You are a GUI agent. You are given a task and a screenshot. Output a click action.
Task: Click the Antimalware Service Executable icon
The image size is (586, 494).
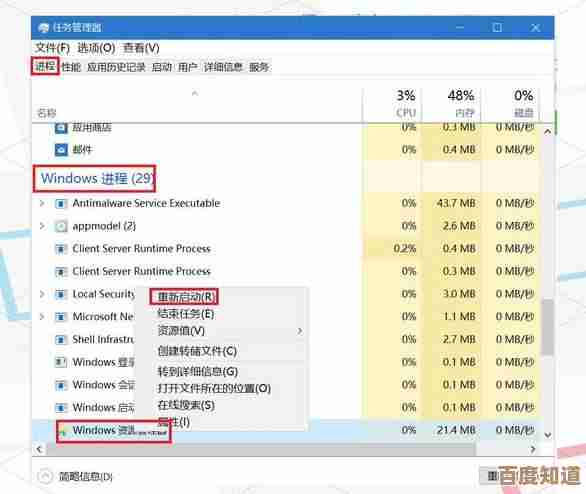click(61, 204)
